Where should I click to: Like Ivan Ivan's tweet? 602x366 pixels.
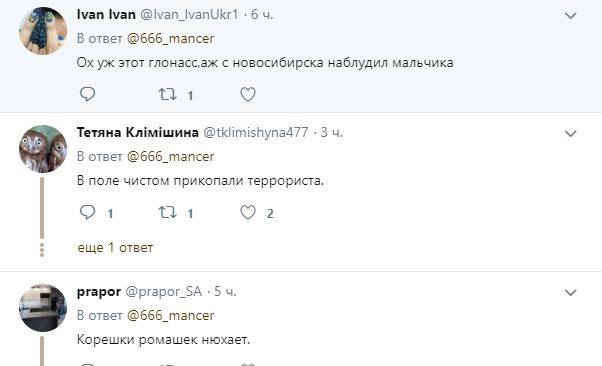click(x=248, y=94)
